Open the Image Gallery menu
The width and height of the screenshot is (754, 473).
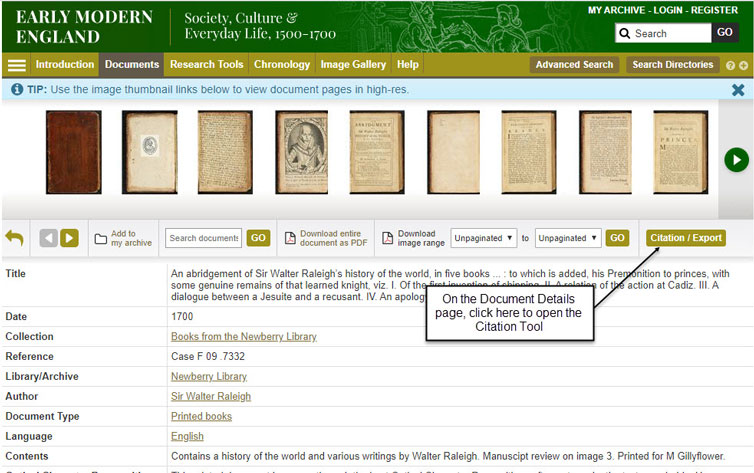[353, 64]
